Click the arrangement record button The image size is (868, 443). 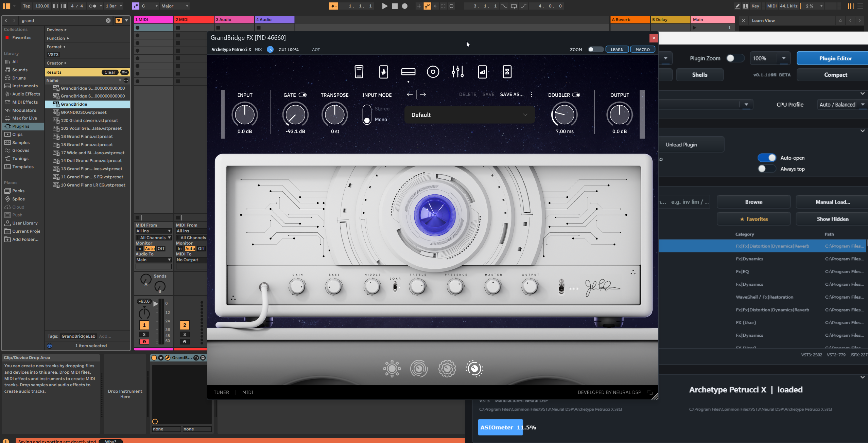tap(405, 6)
